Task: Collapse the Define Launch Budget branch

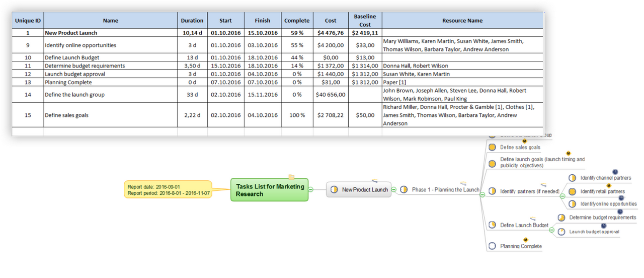Action: 552,230
